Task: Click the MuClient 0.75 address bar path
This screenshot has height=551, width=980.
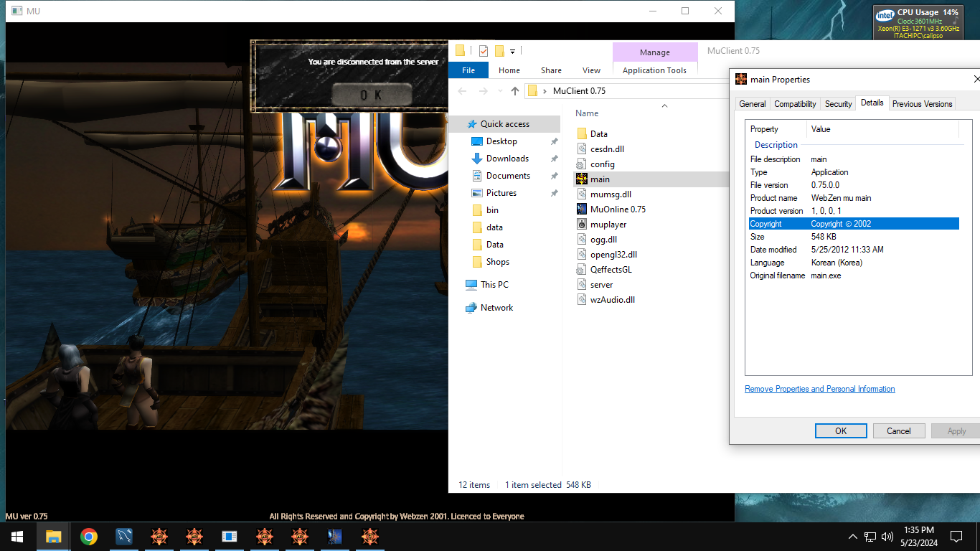Action: 579,91
